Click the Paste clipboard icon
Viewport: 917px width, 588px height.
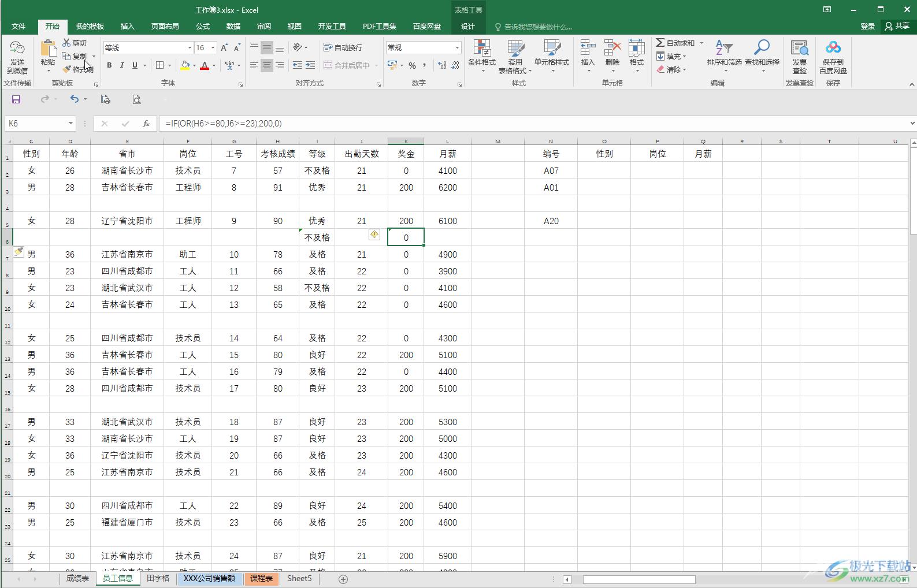coord(48,49)
